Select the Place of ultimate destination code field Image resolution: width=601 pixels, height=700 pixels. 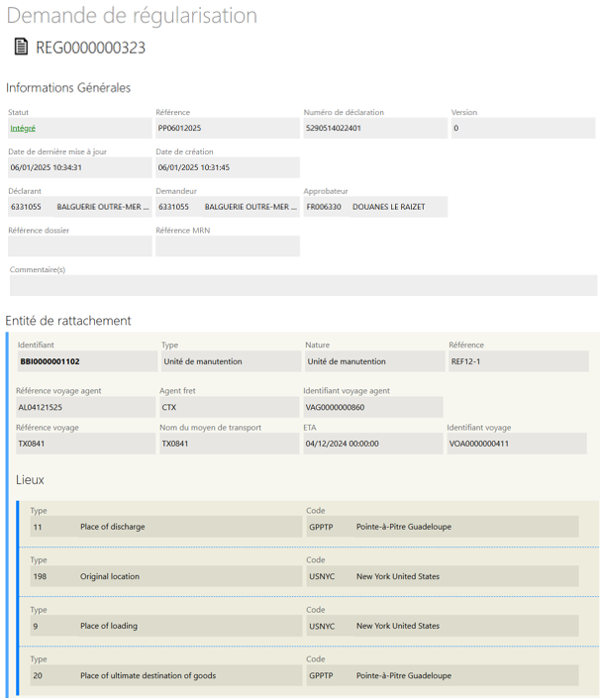tap(442, 675)
